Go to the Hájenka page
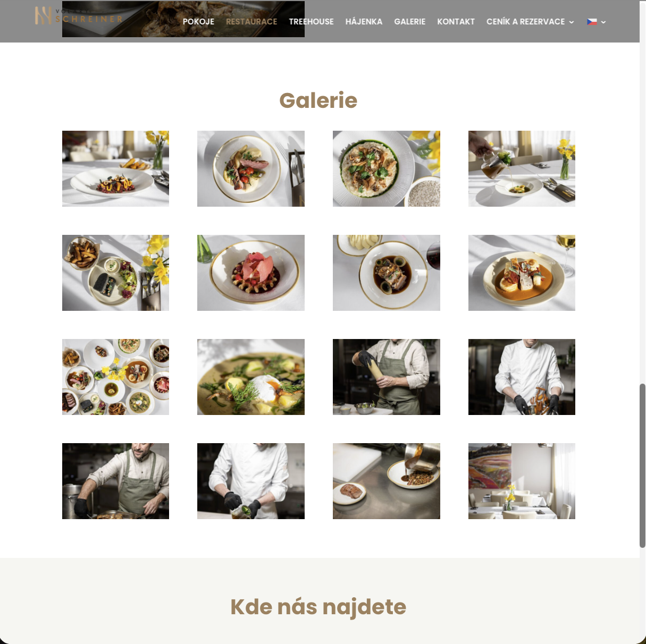 coord(364,22)
